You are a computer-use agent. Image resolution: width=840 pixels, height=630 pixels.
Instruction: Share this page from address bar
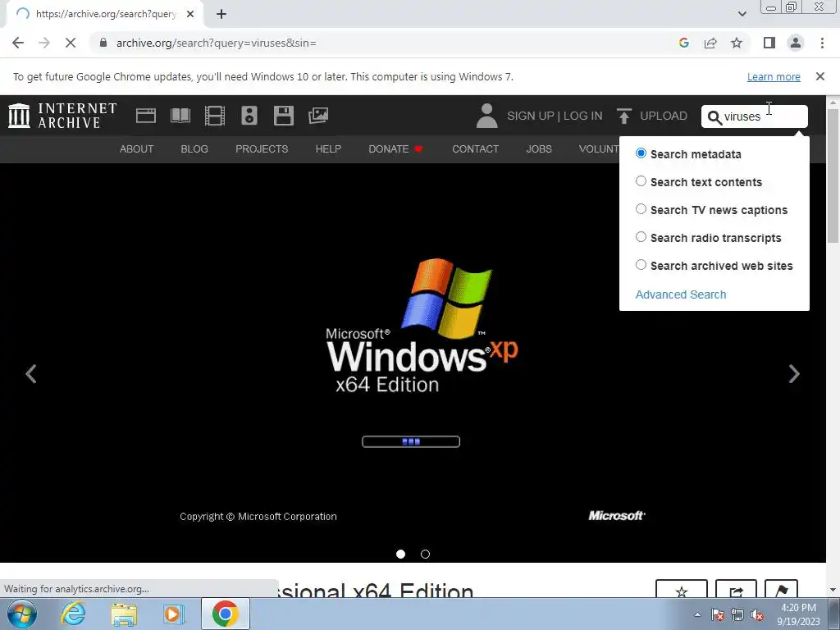[x=710, y=43]
